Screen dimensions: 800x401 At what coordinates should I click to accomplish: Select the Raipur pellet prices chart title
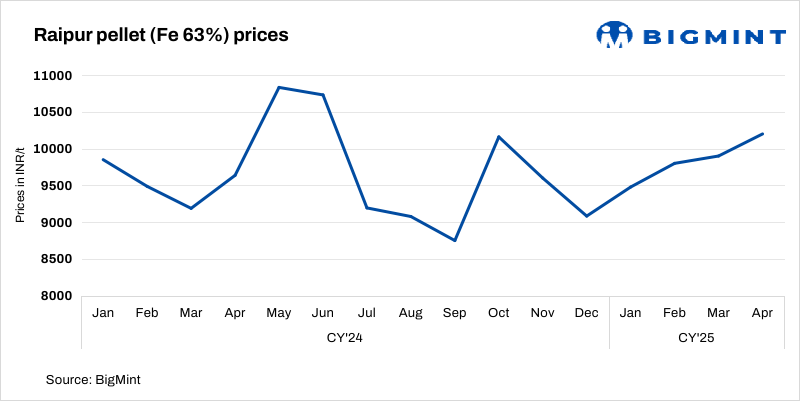(161, 36)
